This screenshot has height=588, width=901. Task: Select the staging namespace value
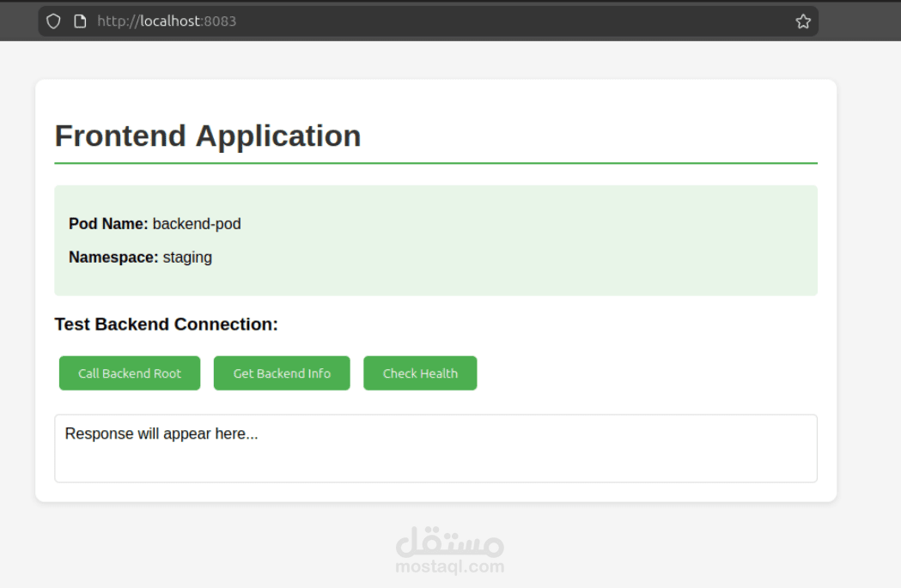click(x=187, y=258)
